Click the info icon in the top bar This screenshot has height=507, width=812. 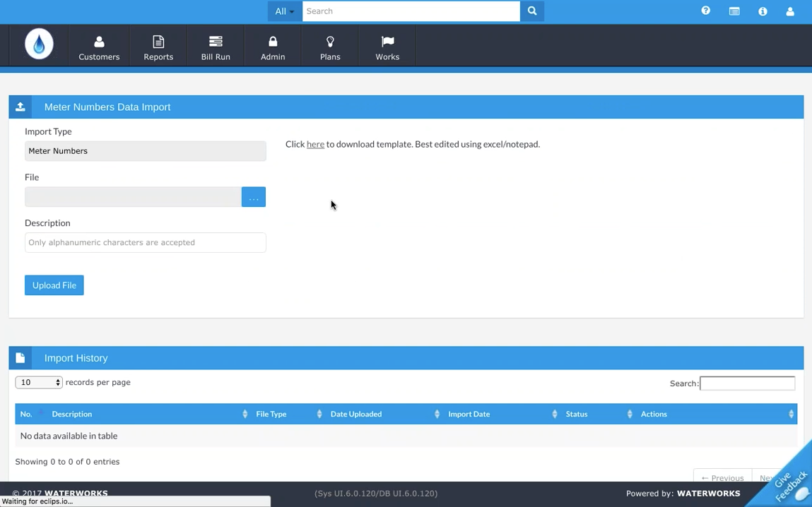pyautogui.click(x=763, y=11)
